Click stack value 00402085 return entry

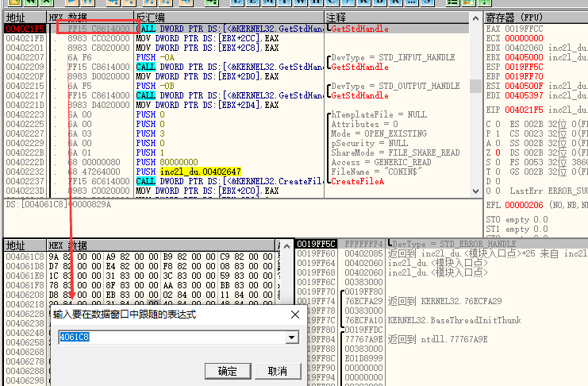pyautogui.click(x=363, y=253)
